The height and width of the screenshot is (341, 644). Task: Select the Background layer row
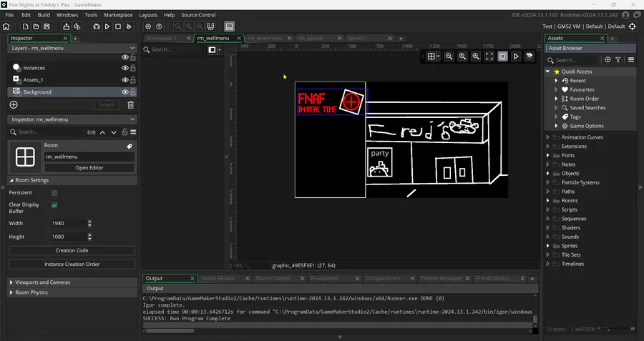pyautogui.click(x=72, y=92)
